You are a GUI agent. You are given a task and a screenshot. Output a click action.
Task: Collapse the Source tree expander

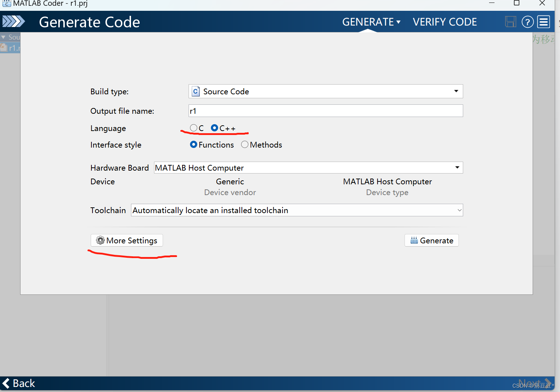click(x=3, y=37)
